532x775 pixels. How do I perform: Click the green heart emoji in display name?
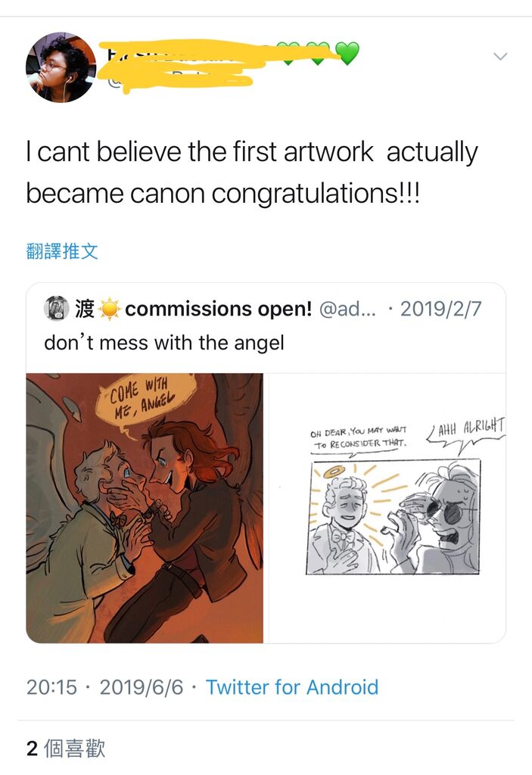348,54
